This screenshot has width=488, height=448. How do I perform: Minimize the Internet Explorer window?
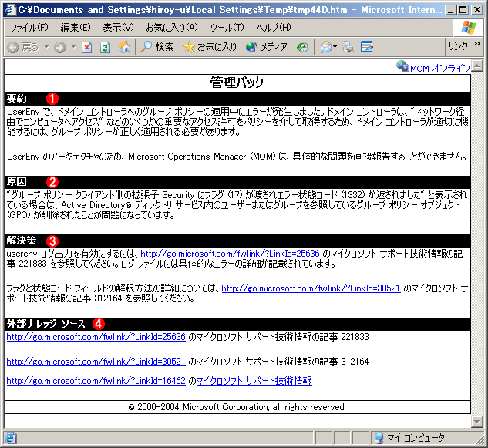pyautogui.click(x=451, y=10)
